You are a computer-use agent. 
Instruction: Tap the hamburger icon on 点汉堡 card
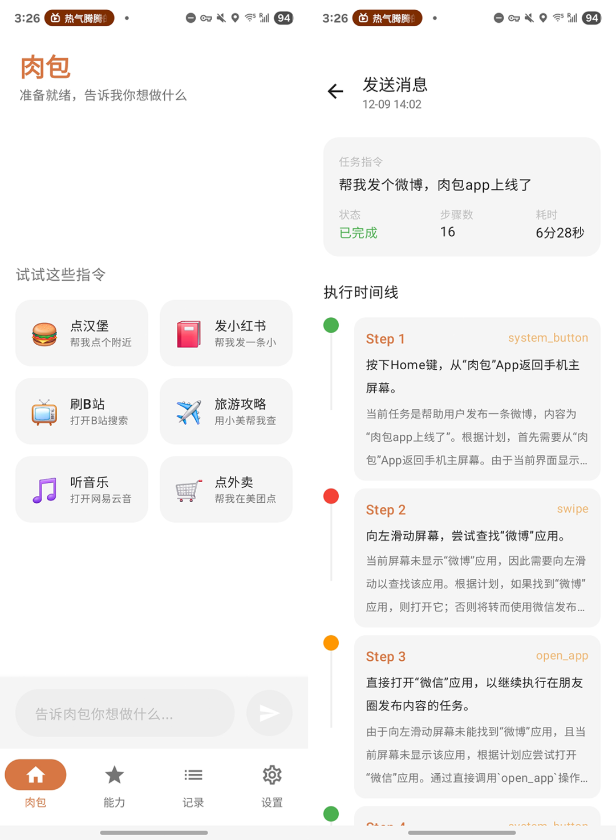(44, 333)
